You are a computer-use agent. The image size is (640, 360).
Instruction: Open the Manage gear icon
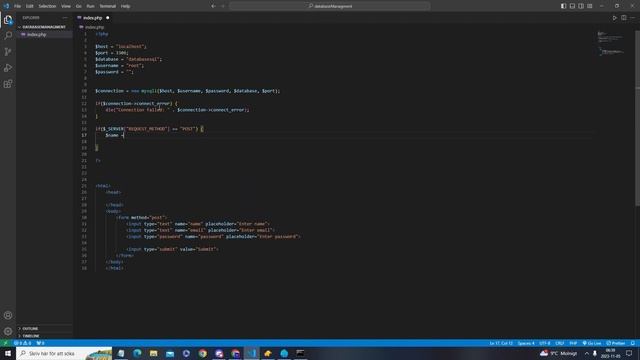[x=8, y=331]
